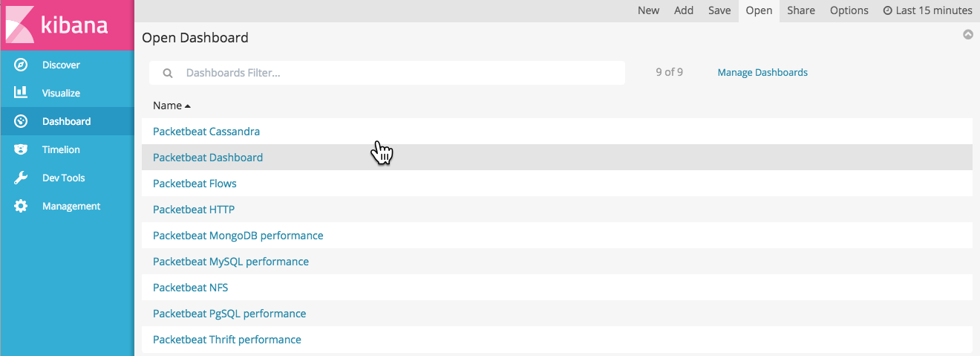The width and height of the screenshot is (980, 356).
Task: Open Packetbeat Cassandra dashboard
Action: click(x=206, y=132)
